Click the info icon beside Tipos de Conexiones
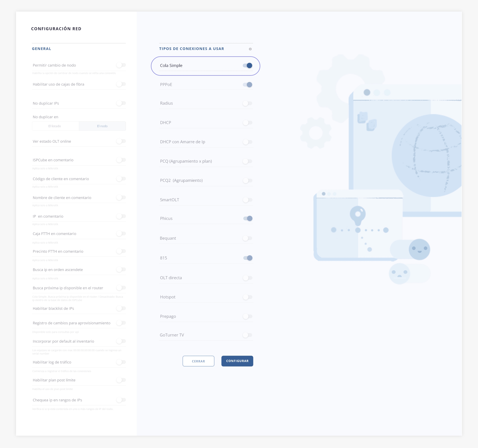 pyautogui.click(x=250, y=49)
